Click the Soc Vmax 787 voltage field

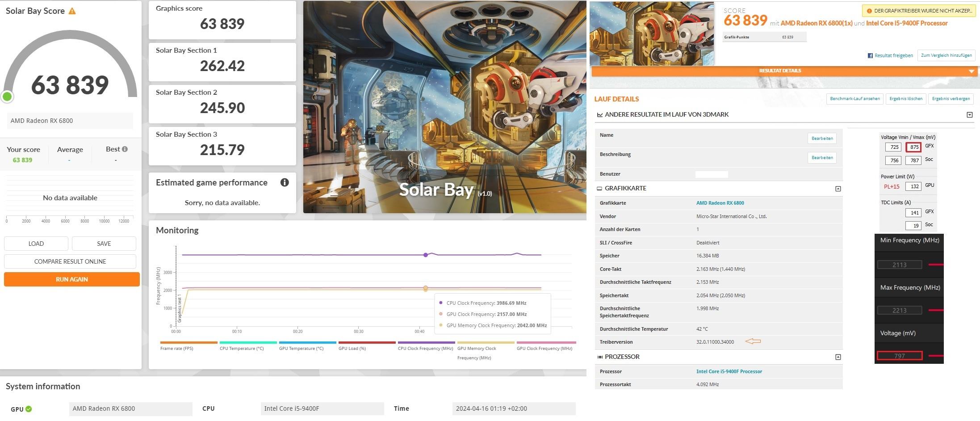913,160
